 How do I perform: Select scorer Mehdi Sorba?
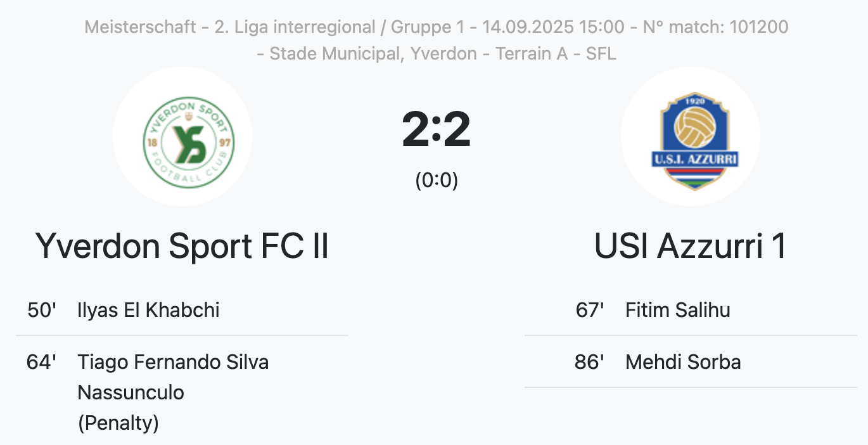[x=682, y=362]
